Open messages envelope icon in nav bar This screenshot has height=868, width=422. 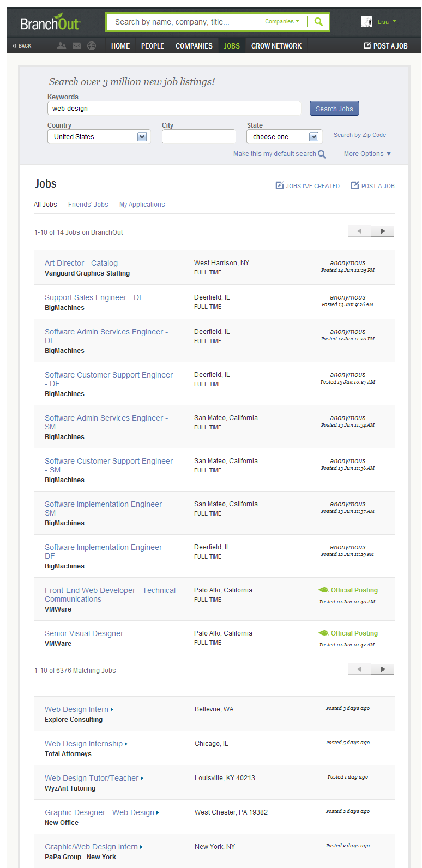coord(77,46)
